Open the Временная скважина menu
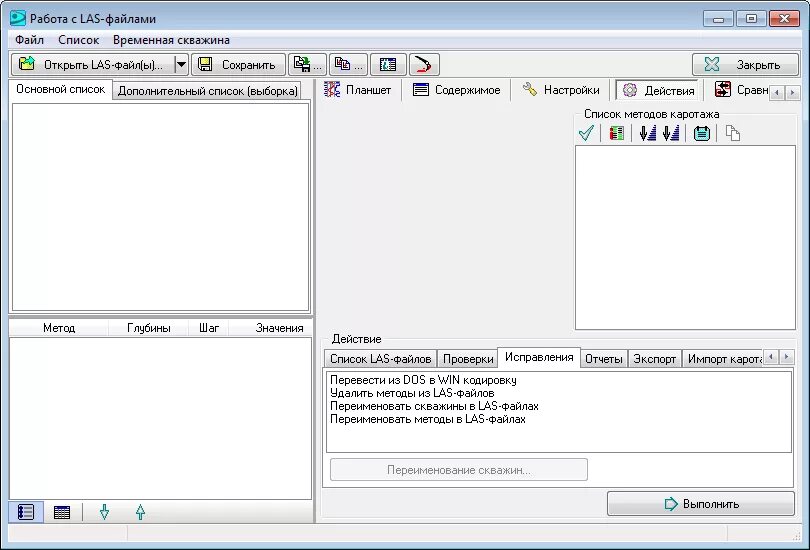The width and height of the screenshot is (810, 550). (172, 40)
